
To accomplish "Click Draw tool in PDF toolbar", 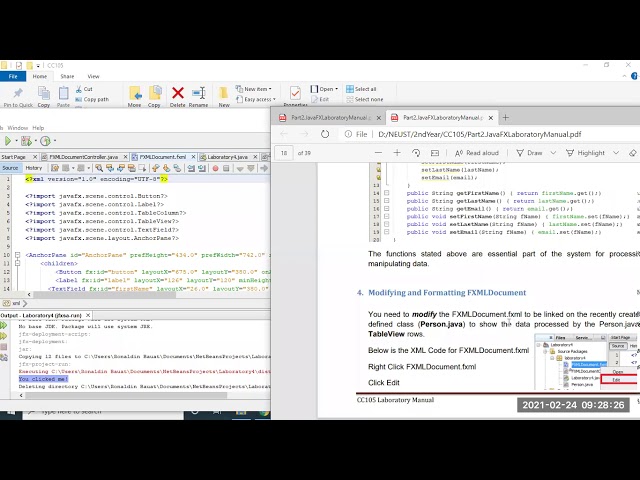I will (529, 153).
